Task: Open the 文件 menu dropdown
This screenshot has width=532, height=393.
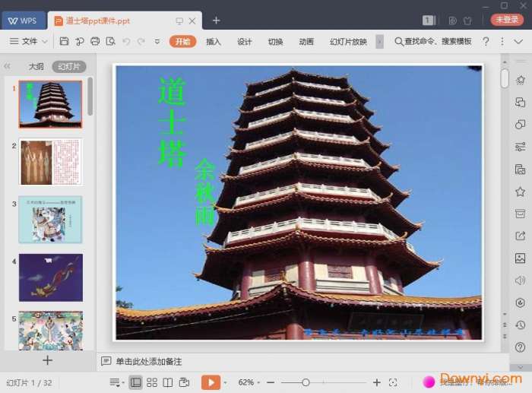Action: [x=29, y=41]
